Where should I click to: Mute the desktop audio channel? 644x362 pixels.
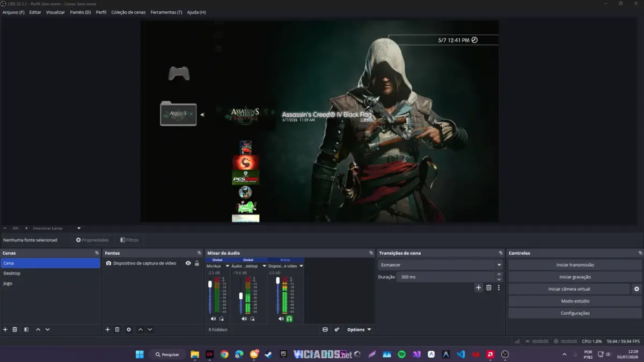click(x=244, y=319)
